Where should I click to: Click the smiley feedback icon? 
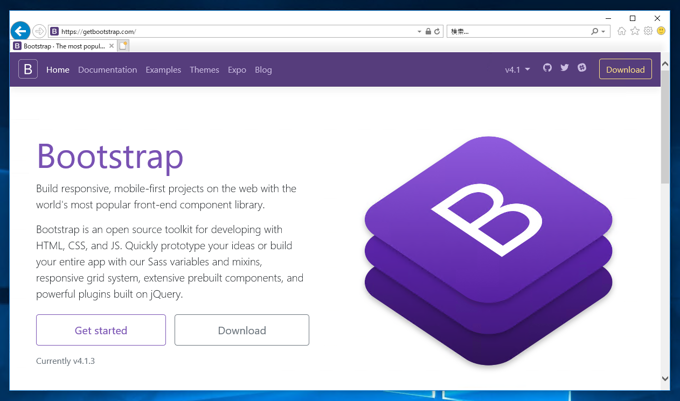(x=661, y=31)
